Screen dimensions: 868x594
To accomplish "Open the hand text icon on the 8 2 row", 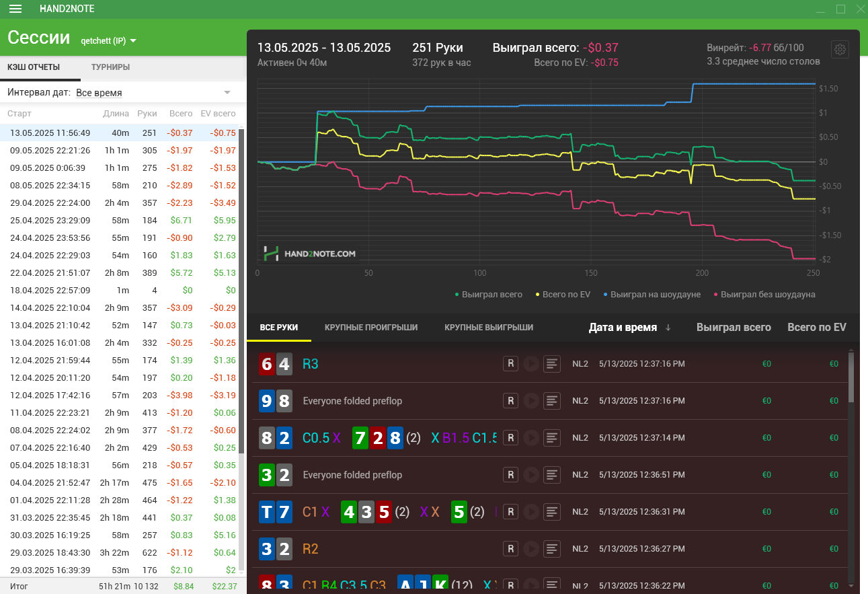I will [x=552, y=438].
